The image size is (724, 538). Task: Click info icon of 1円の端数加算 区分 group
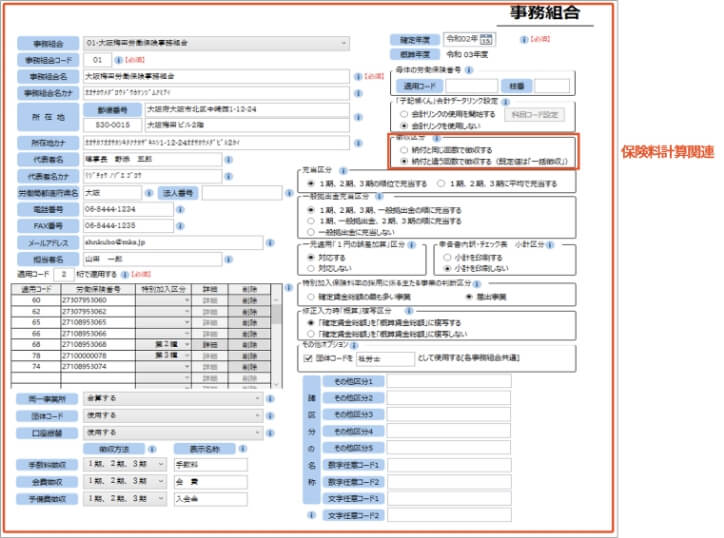coord(411,245)
